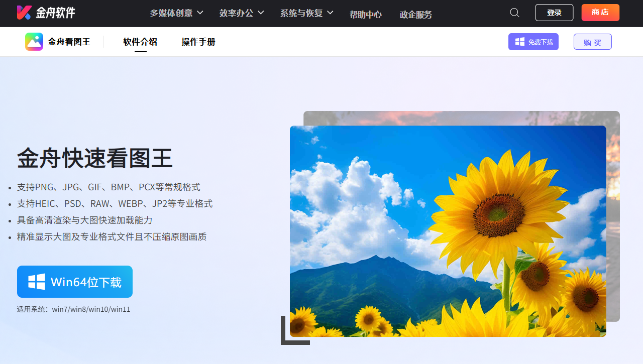Viewport: 643px width, 364px height.
Task: Expand the 多媒体创意 dropdown menu
Action: point(176,13)
